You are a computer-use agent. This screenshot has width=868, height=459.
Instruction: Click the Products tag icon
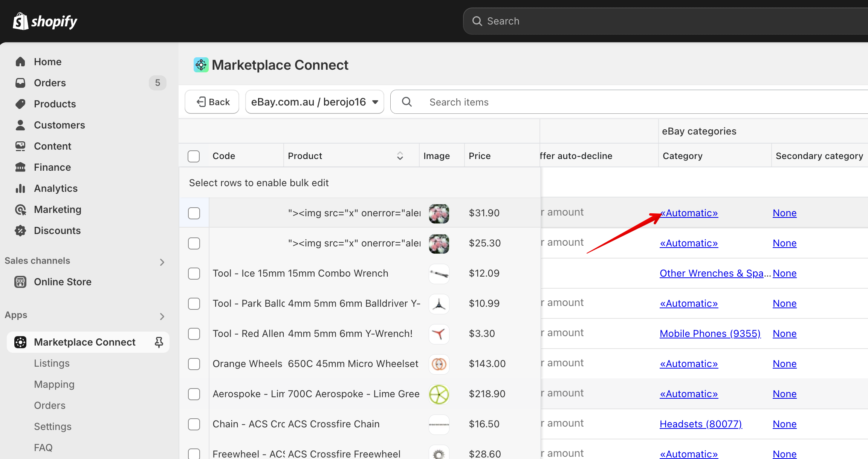(x=20, y=104)
